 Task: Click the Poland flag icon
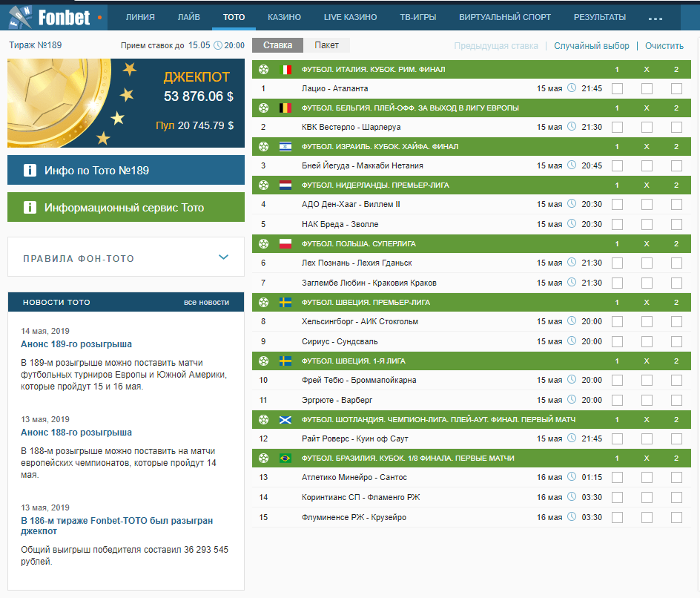click(285, 243)
